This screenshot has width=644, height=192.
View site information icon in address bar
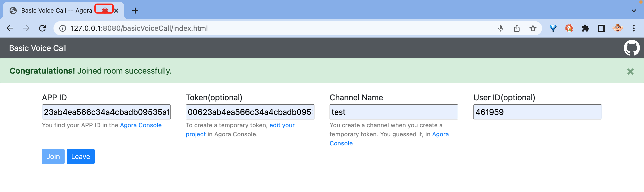click(63, 28)
